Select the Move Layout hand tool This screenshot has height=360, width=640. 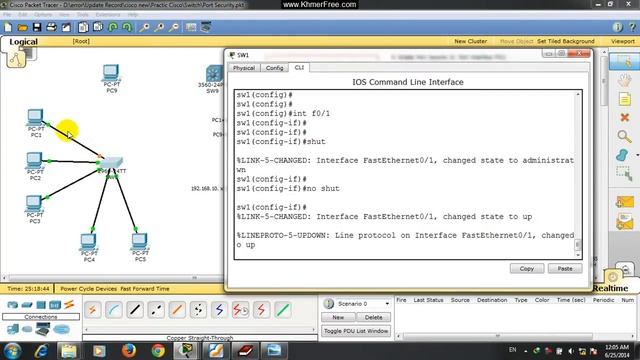[x=624, y=80]
